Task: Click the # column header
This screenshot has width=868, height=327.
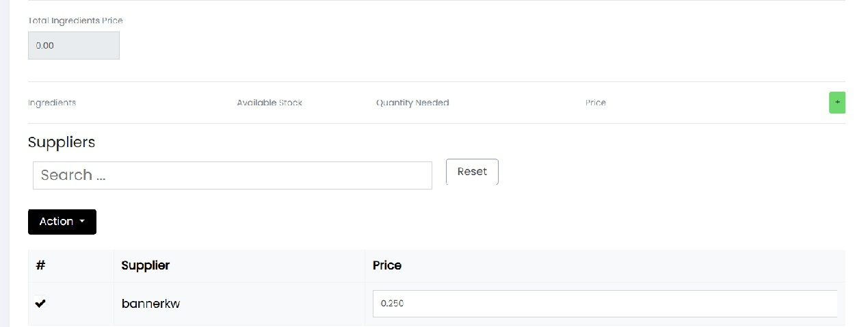Action: [x=40, y=265]
